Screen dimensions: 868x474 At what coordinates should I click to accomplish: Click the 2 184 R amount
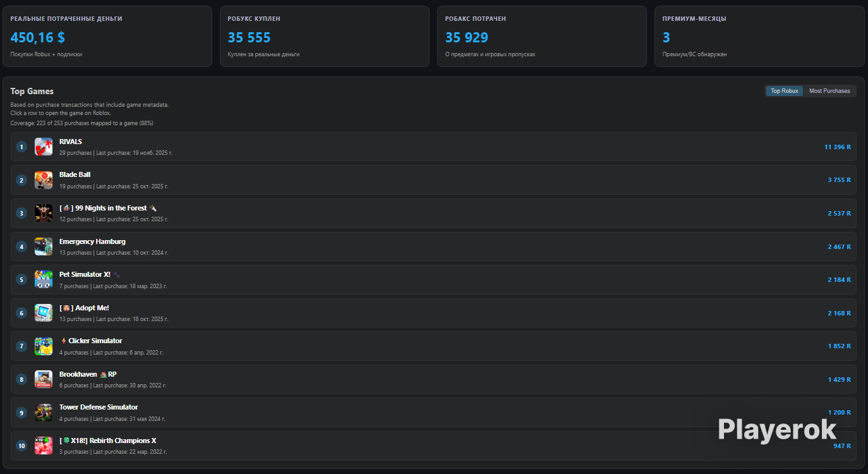click(840, 279)
